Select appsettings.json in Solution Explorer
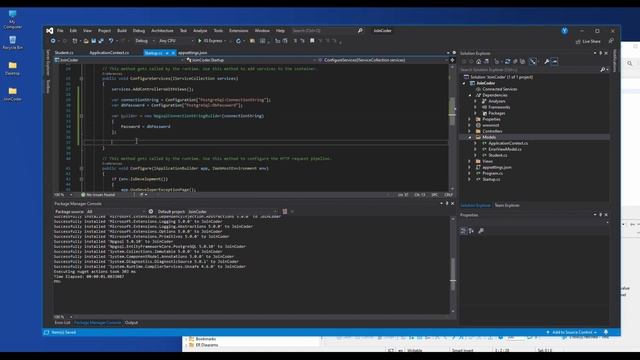640x360 pixels. [496, 167]
